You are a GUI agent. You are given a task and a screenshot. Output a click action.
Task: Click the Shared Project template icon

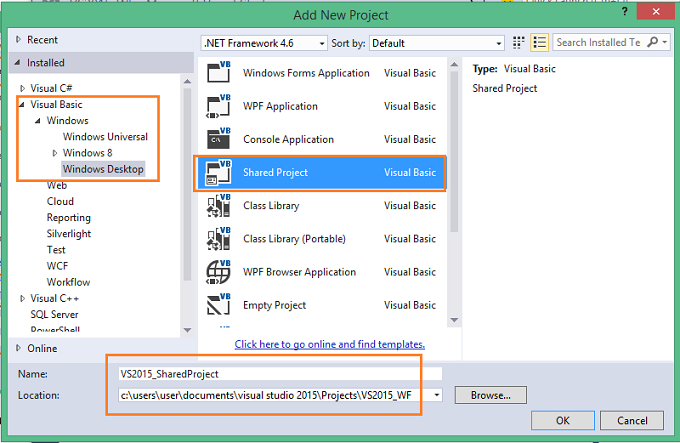click(x=219, y=173)
